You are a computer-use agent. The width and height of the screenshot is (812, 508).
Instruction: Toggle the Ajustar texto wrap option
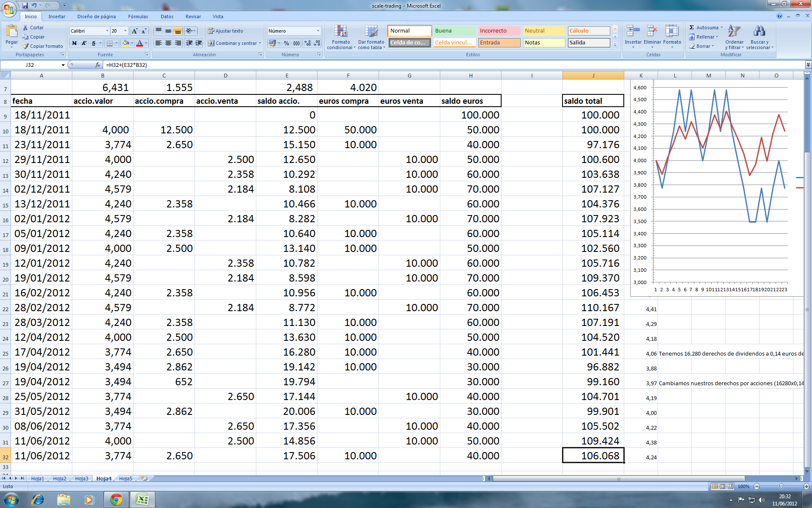pyautogui.click(x=225, y=31)
